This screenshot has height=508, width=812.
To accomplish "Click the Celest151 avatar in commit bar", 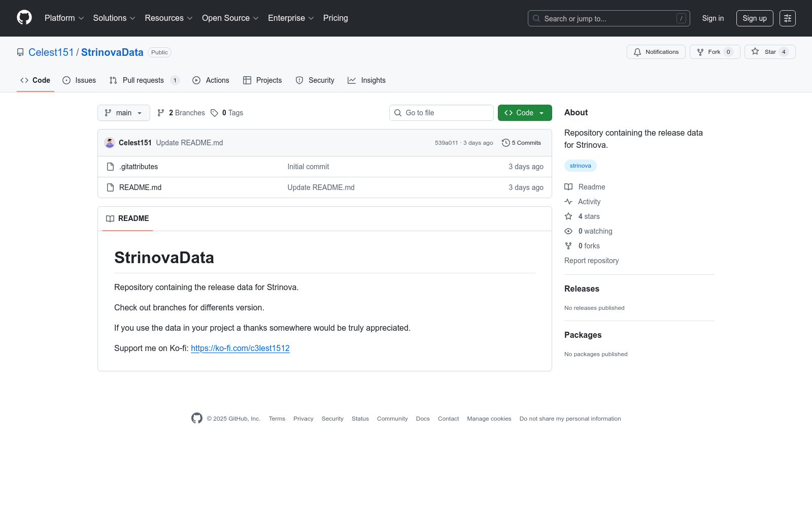I will click(x=110, y=143).
